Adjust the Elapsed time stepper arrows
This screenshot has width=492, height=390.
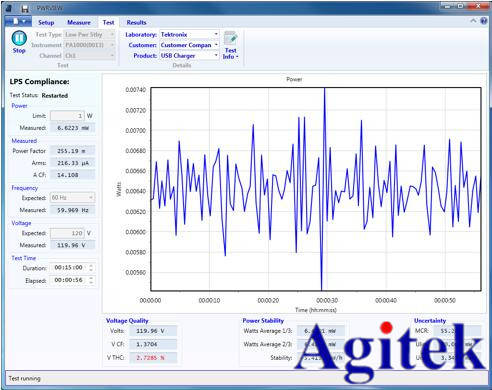[x=91, y=280]
